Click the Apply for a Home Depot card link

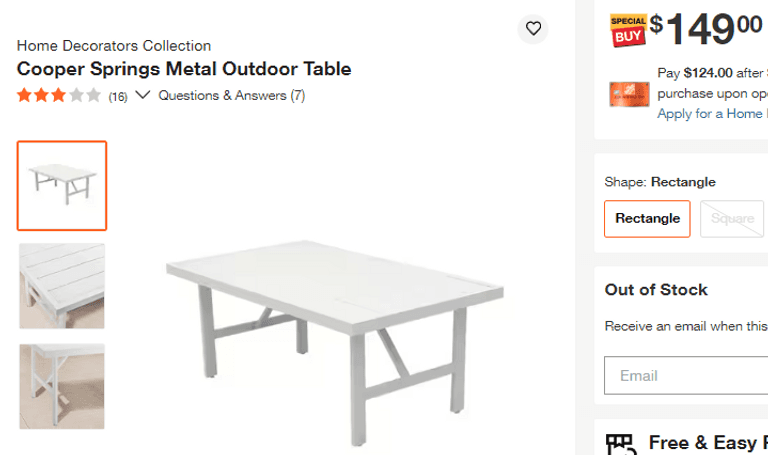tap(712, 114)
